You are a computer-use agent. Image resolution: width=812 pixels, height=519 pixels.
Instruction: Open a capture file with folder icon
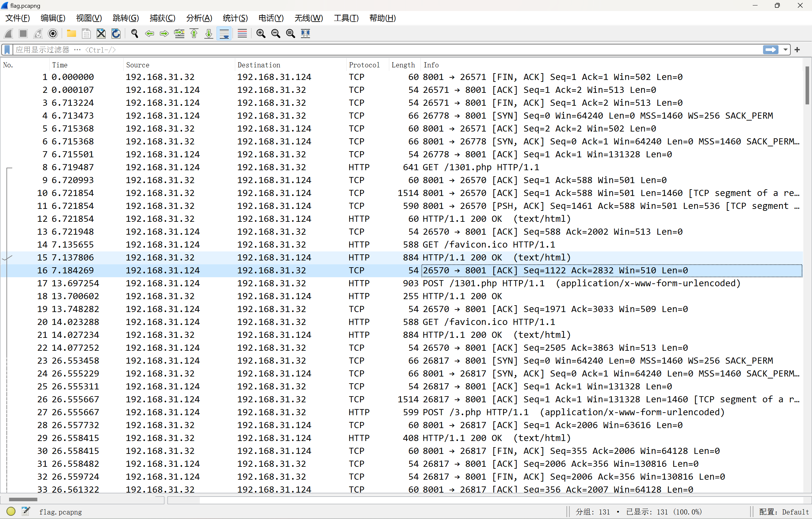pos(71,34)
